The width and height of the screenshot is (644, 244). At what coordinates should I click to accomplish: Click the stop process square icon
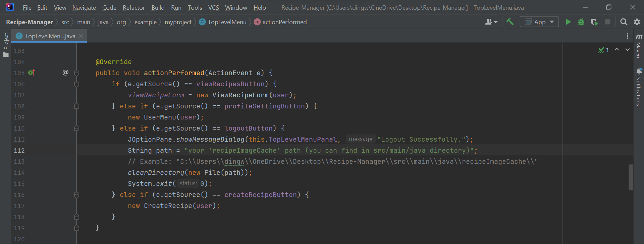(x=607, y=22)
